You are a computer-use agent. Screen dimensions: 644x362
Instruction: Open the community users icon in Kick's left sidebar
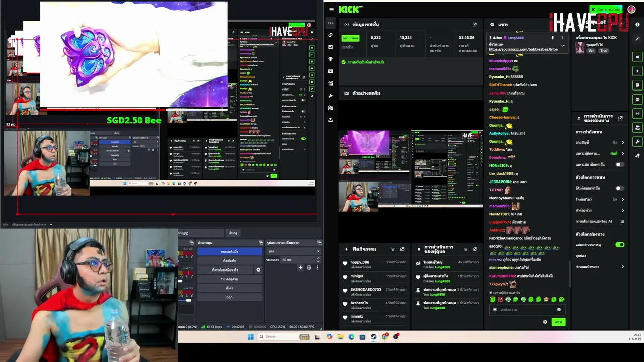[x=330, y=108]
